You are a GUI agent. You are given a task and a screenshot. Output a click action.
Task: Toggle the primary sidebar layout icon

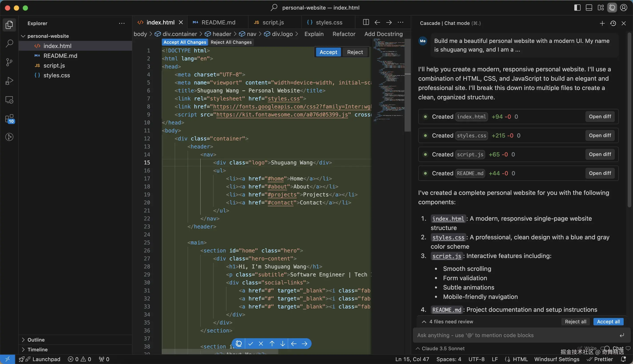tap(577, 8)
